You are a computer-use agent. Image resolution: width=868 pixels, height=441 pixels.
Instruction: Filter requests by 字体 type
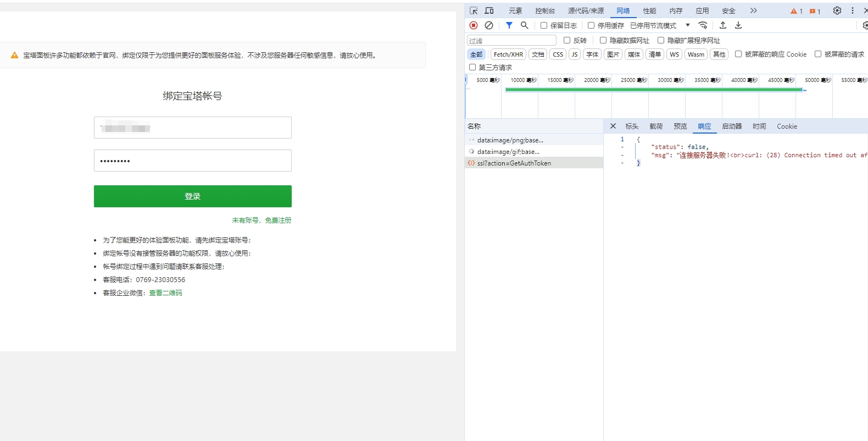click(592, 54)
